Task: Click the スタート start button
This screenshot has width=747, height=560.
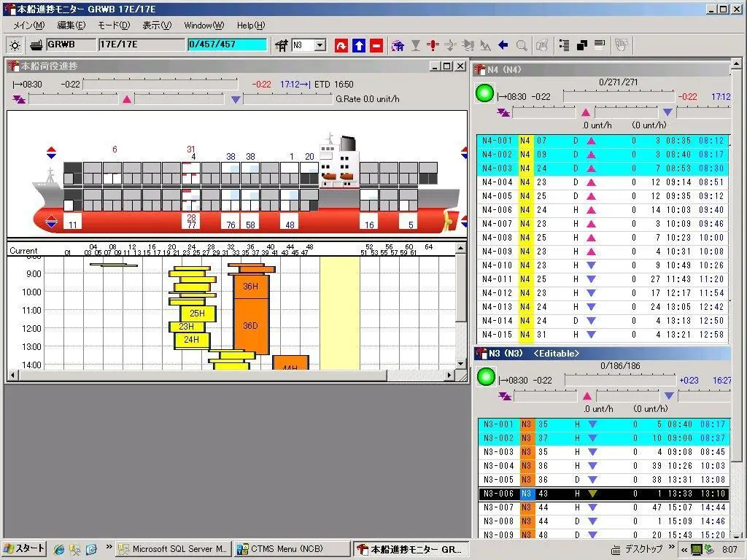Action: pyautogui.click(x=24, y=548)
